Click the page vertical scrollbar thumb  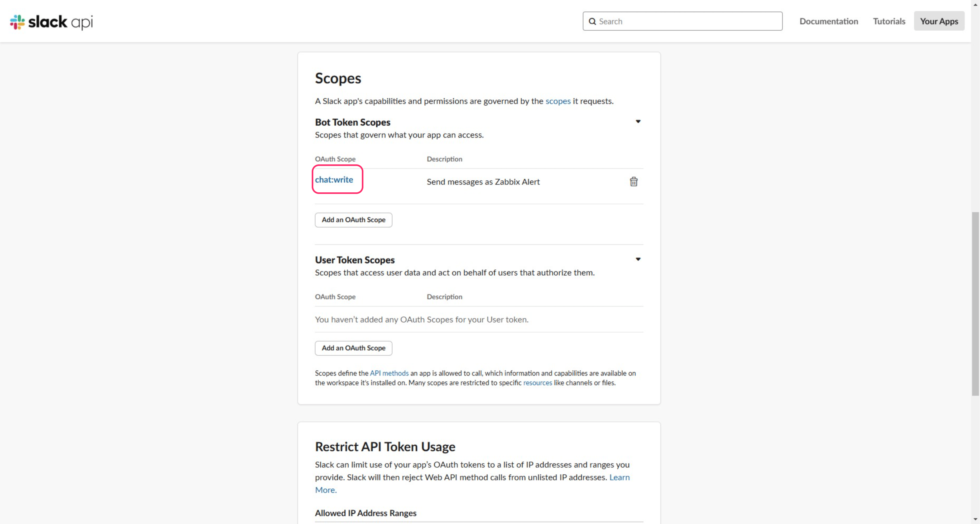coord(975,304)
